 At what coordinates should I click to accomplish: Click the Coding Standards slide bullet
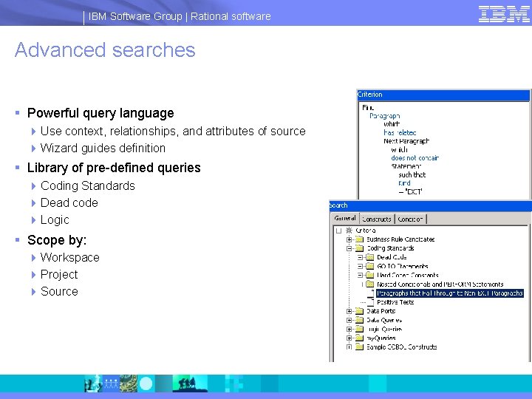click(87, 186)
